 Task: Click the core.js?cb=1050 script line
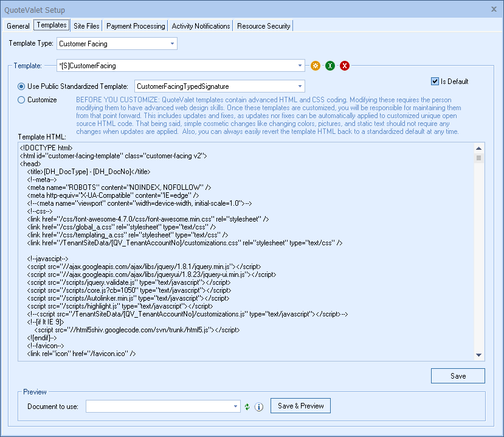click(x=129, y=290)
